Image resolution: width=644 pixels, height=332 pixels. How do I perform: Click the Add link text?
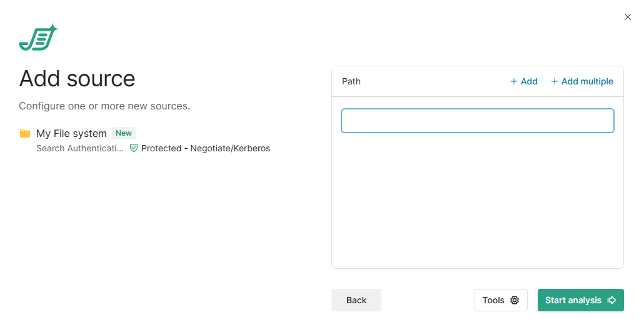click(529, 81)
